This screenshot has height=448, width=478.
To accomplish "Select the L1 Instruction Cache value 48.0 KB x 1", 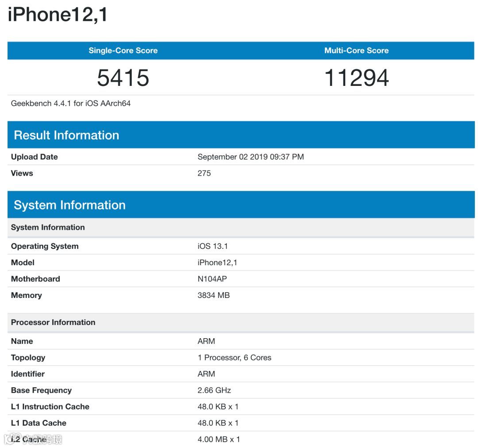I will tap(218, 406).
